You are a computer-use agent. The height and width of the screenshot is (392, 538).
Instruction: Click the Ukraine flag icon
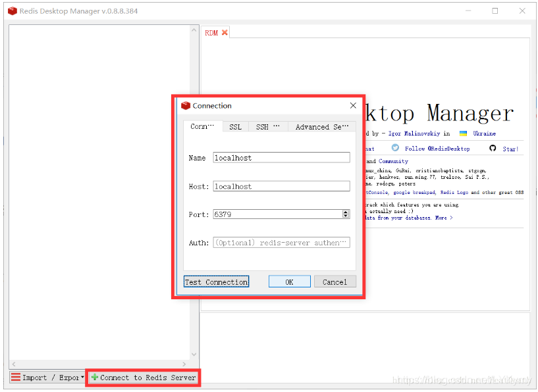coord(463,134)
